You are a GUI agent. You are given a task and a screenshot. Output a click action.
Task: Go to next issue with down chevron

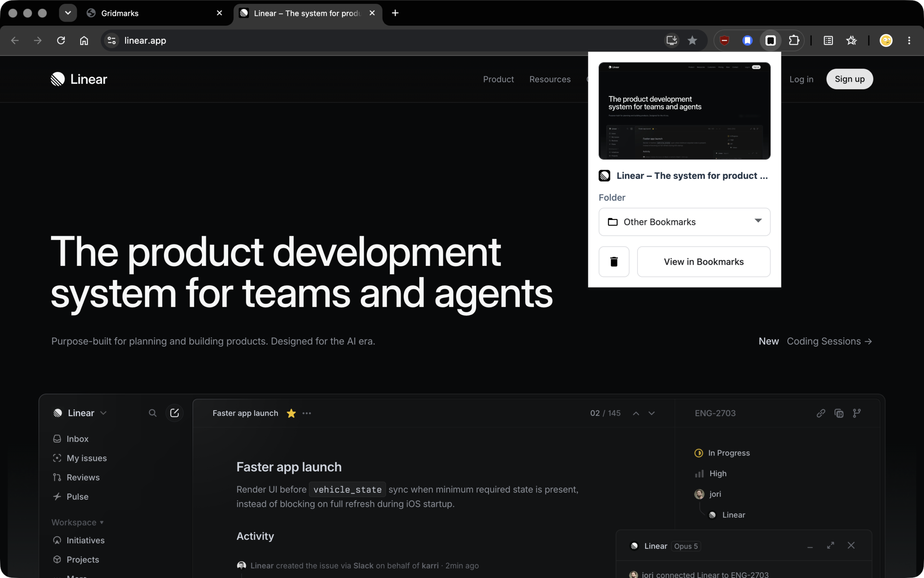tap(651, 413)
